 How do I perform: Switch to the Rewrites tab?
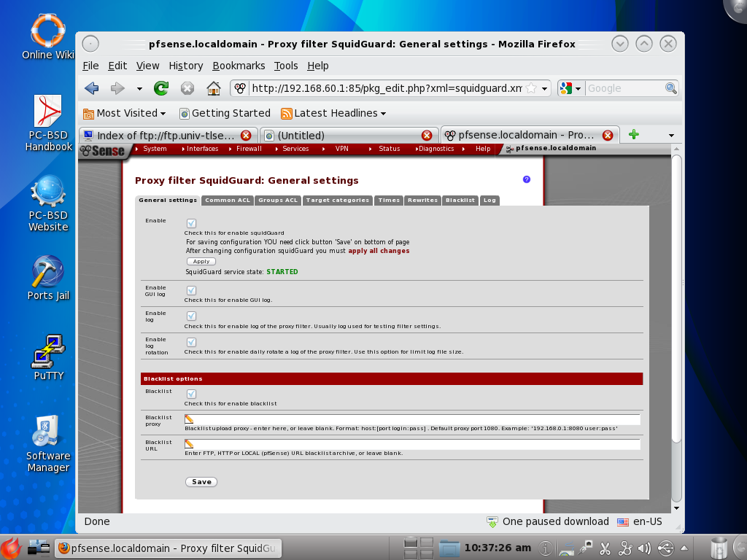422,201
